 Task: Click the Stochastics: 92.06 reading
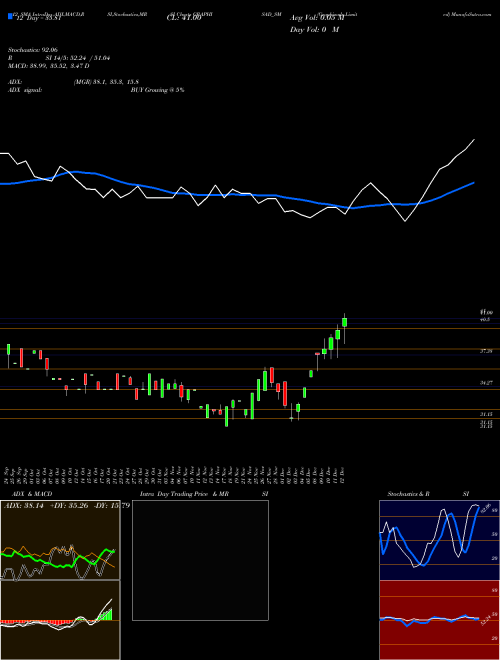click(x=32, y=50)
